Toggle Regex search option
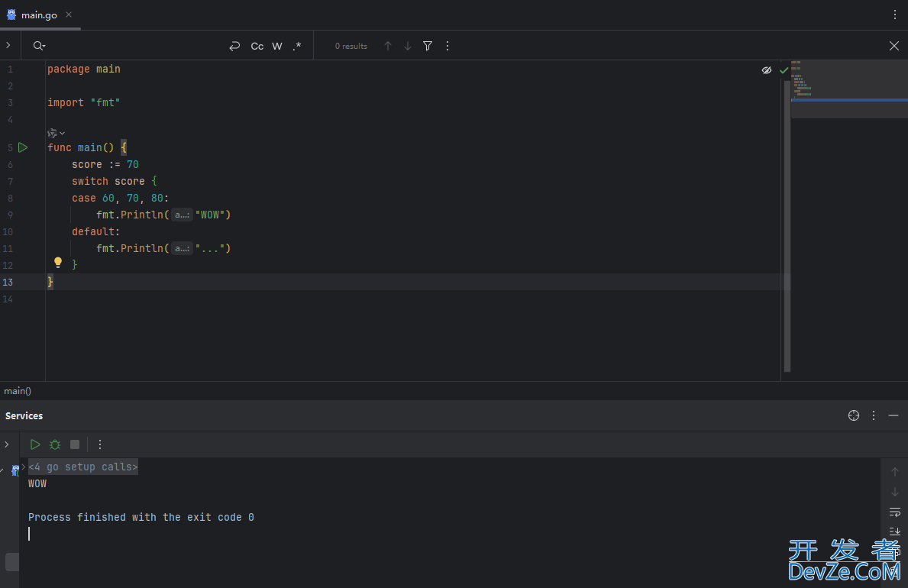908x588 pixels. pyautogui.click(x=297, y=47)
